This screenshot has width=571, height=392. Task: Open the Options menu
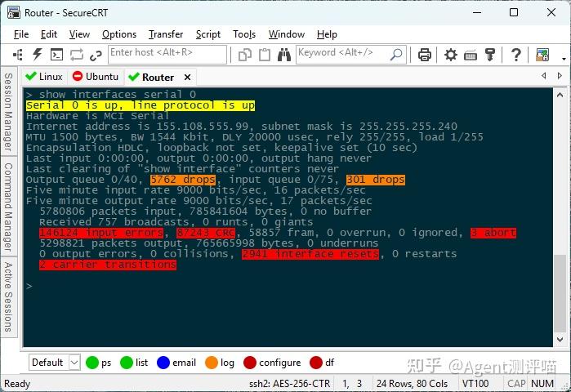click(119, 34)
